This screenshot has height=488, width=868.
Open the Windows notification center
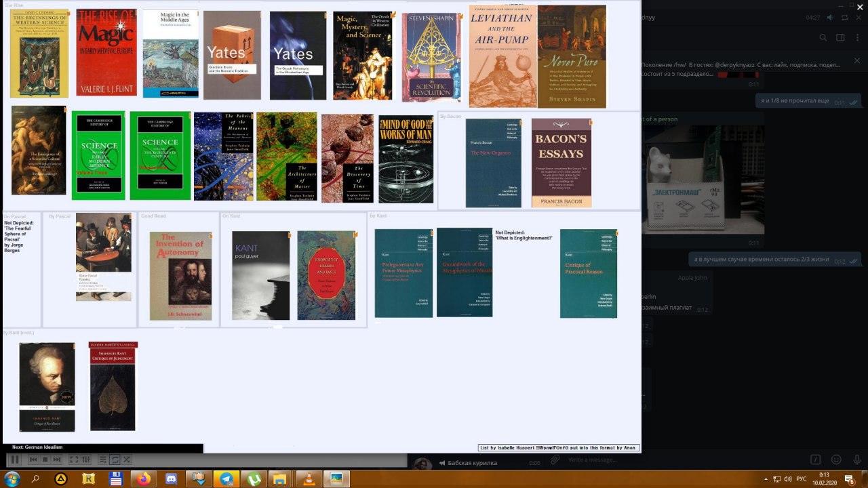coord(849,479)
